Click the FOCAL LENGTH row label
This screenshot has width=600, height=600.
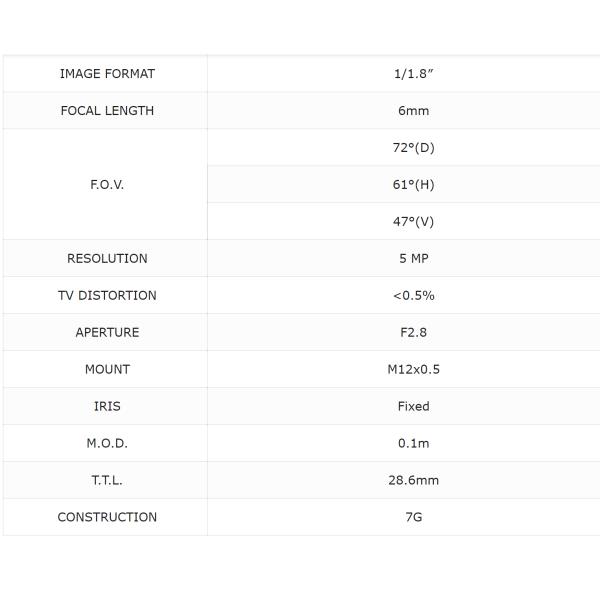tap(107, 111)
